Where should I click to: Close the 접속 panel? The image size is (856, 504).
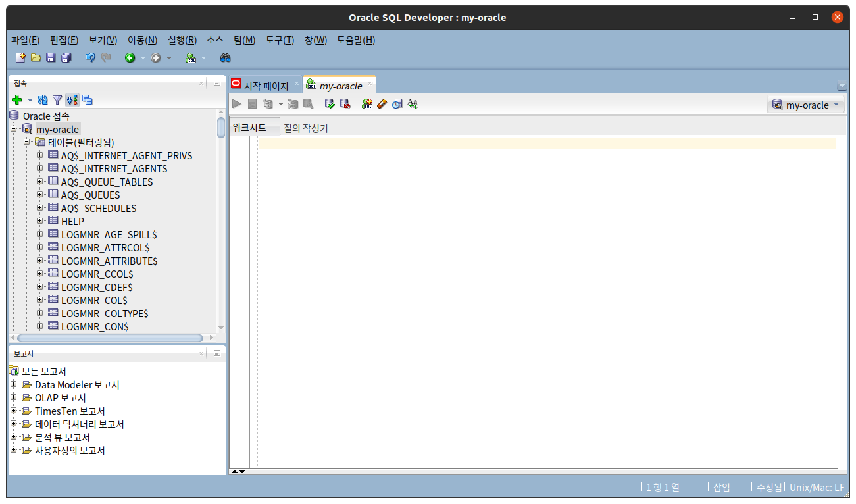pos(202,83)
